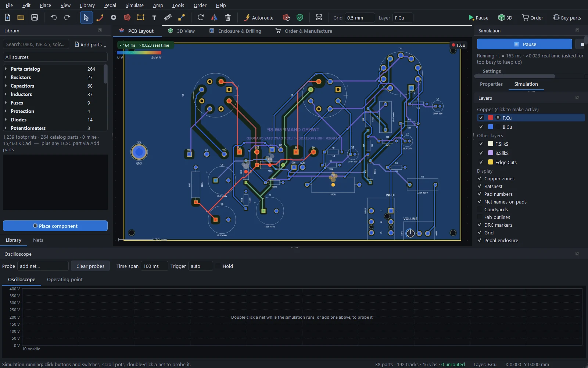Click the zoom to fit icon

[319, 17]
